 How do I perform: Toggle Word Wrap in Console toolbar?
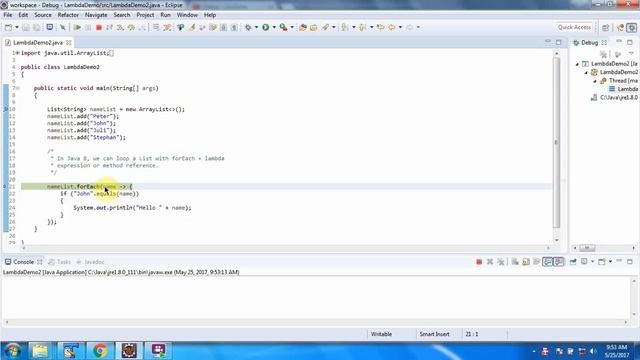[537, 262]
